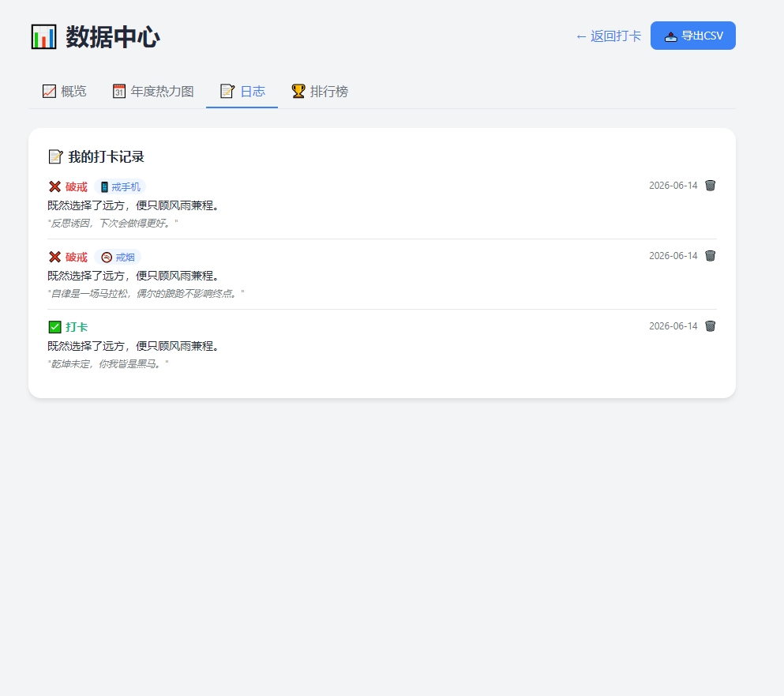Click the notepad icon beside 我的打卡记录
The image size is (784, 696).
55,156
